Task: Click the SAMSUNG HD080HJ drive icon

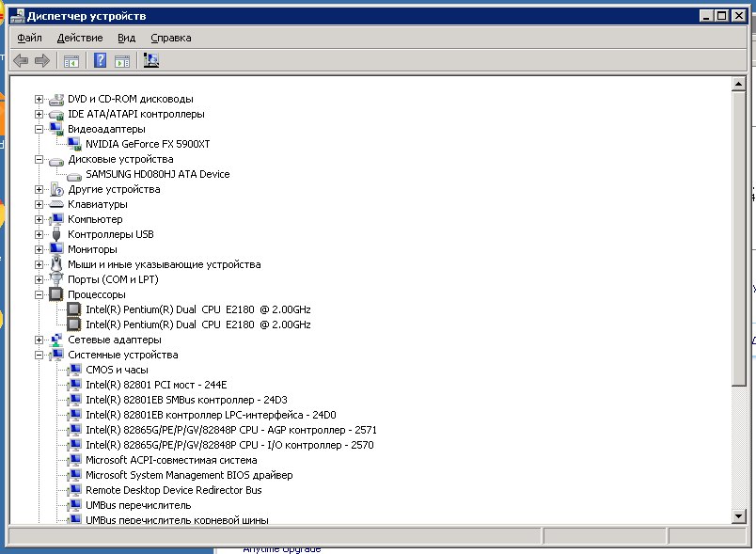Action: point(74,176)
